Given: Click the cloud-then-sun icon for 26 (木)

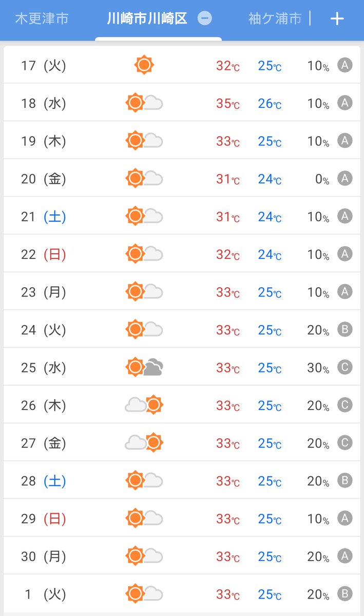Looking at the screenshot, I should [x=144, y=405].
